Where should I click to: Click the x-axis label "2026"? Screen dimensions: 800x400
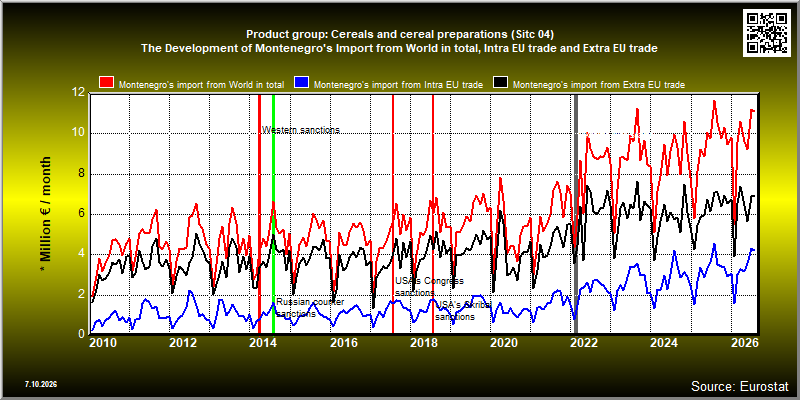[744, 342]
